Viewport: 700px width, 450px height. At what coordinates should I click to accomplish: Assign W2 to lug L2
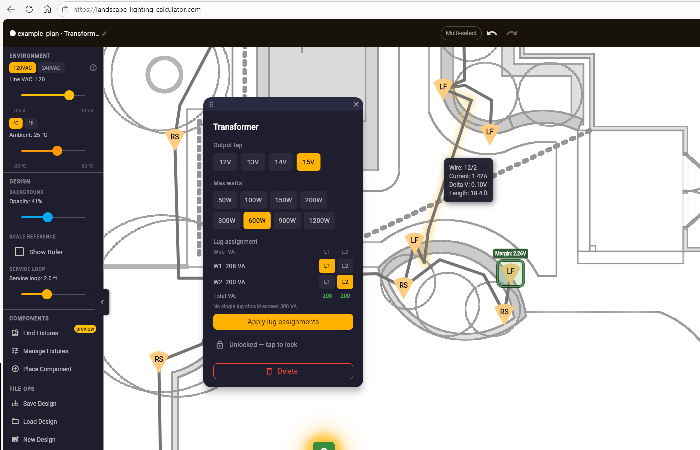pos(345,282)
